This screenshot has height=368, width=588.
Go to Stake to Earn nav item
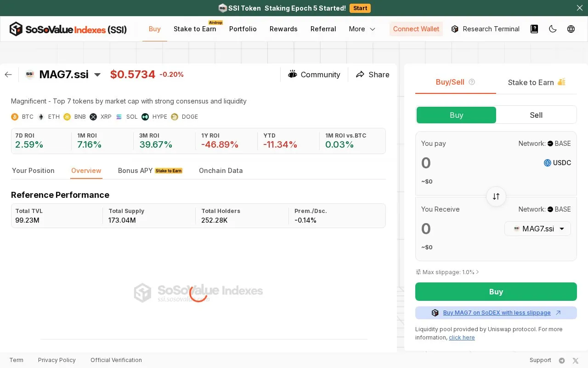pos(195,29)
